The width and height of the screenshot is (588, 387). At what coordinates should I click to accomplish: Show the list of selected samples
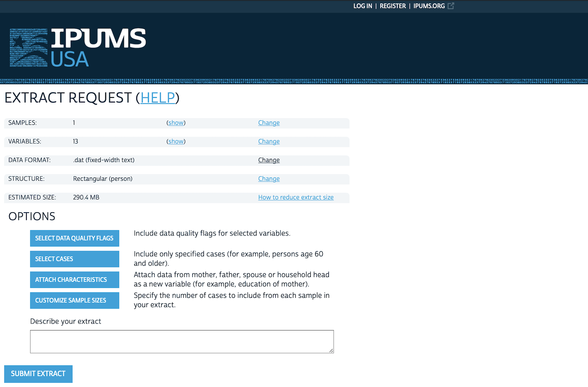tap(176, 123)
